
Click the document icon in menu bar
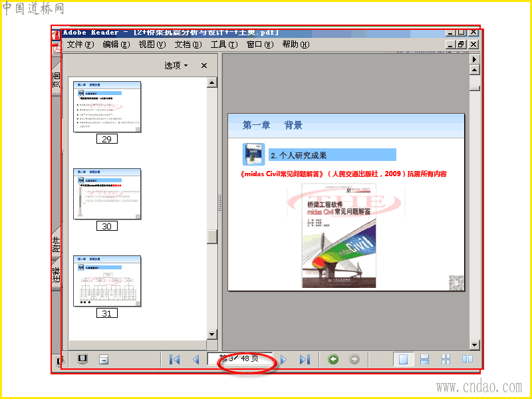pyautogui.click(x=57, y=48)
